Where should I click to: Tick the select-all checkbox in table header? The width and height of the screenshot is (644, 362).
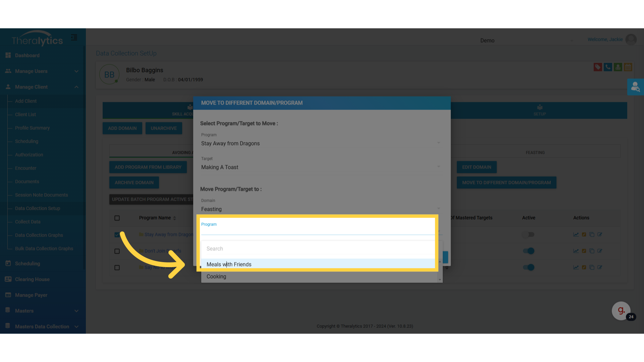click(117, 218)
